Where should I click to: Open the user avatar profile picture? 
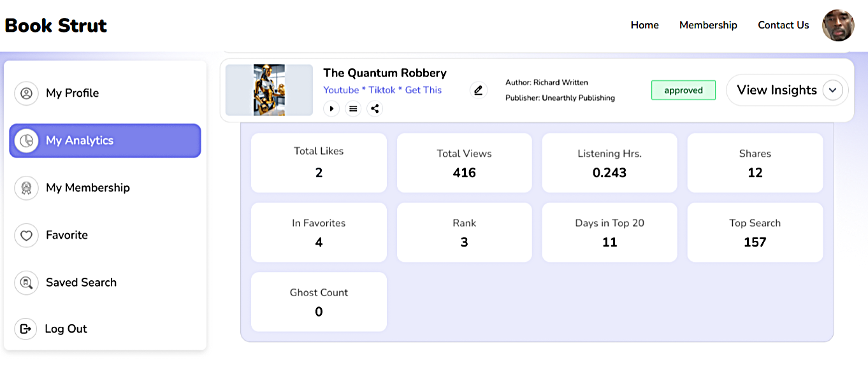pos(838,25)
